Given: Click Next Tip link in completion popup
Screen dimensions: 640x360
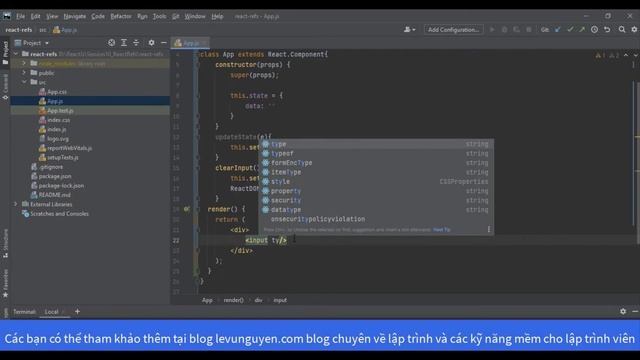Looking at the screenshot, I should tap(441, 230).
